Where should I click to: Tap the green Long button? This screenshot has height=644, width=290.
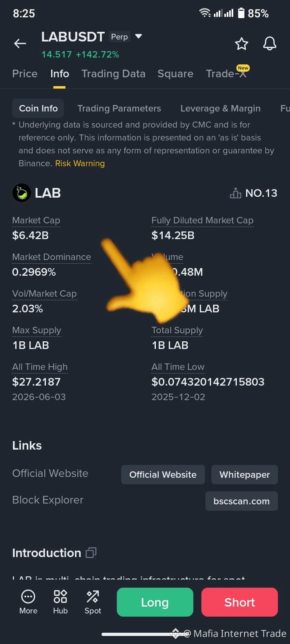155,602
